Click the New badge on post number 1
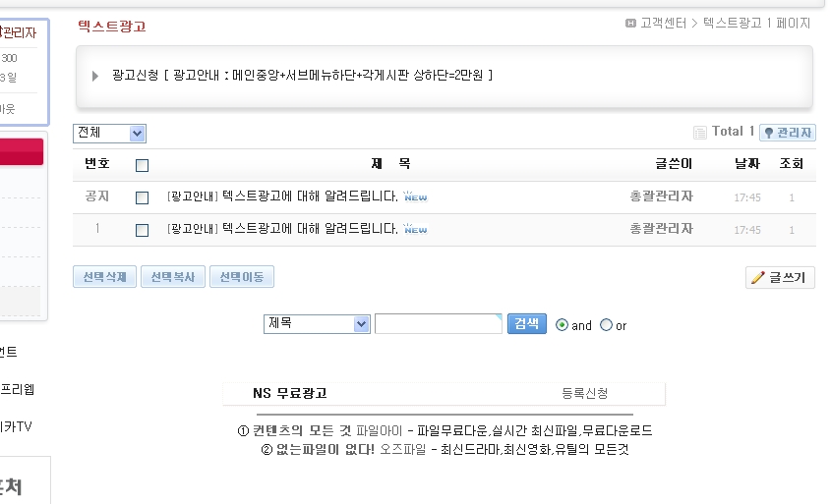Screen dimensions: 830x504 pyautogui.click(x=416, y=230)
